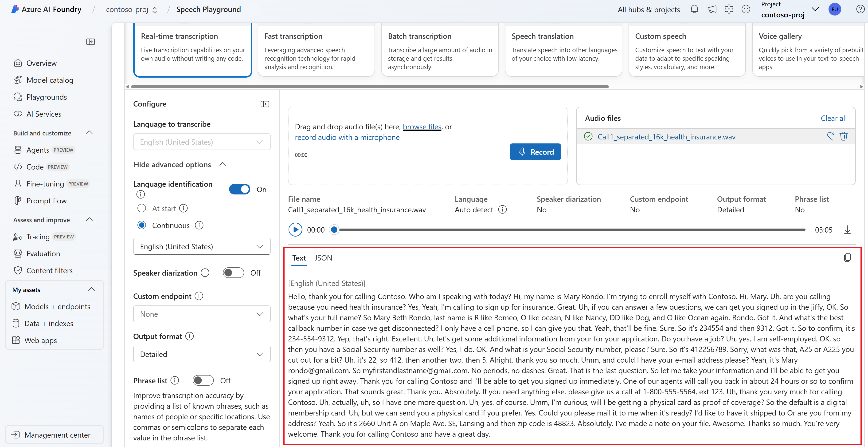The height and width of the screenshot is (447, 868).
Task: Click the feedback smiley face icon
Action: coord(746,9)
